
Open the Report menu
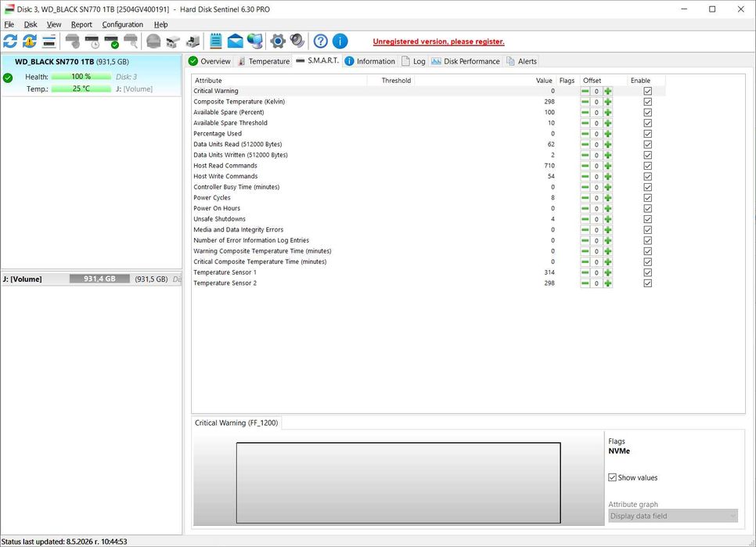click(81, 24)
